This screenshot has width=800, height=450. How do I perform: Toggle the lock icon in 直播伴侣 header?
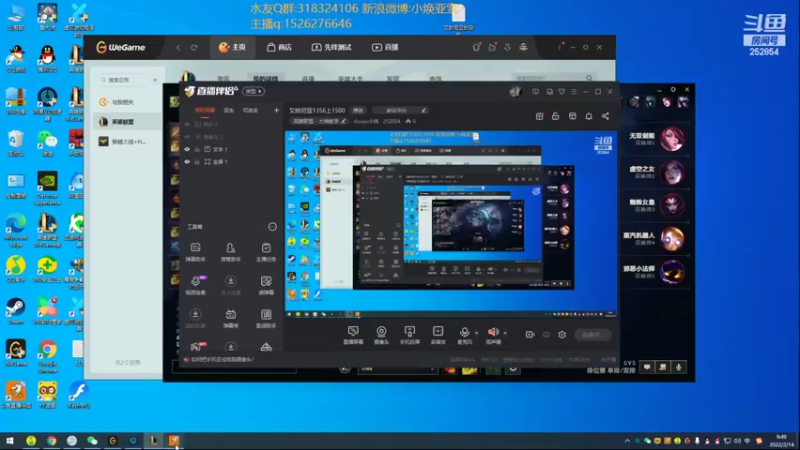(556, 116)
